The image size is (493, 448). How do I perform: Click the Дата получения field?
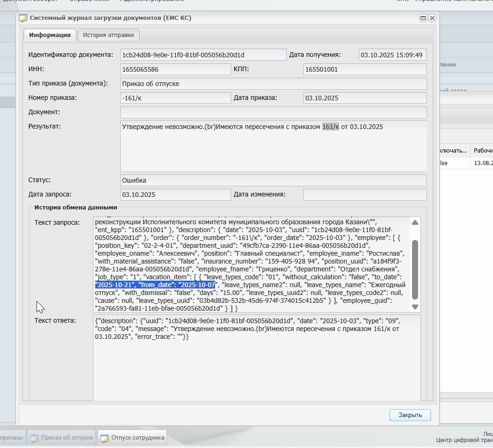pyautogui.click(x=392, y=55)
